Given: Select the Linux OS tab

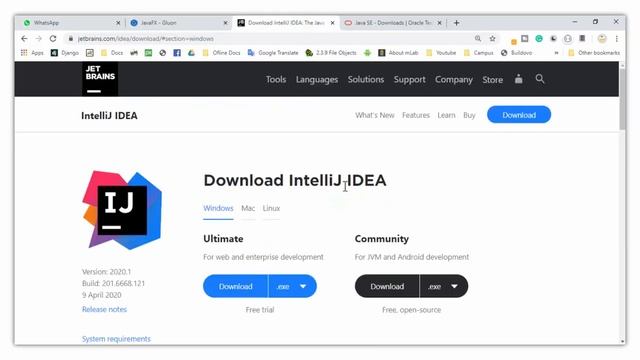Looking at the screenshot, I should coord(271,209).
